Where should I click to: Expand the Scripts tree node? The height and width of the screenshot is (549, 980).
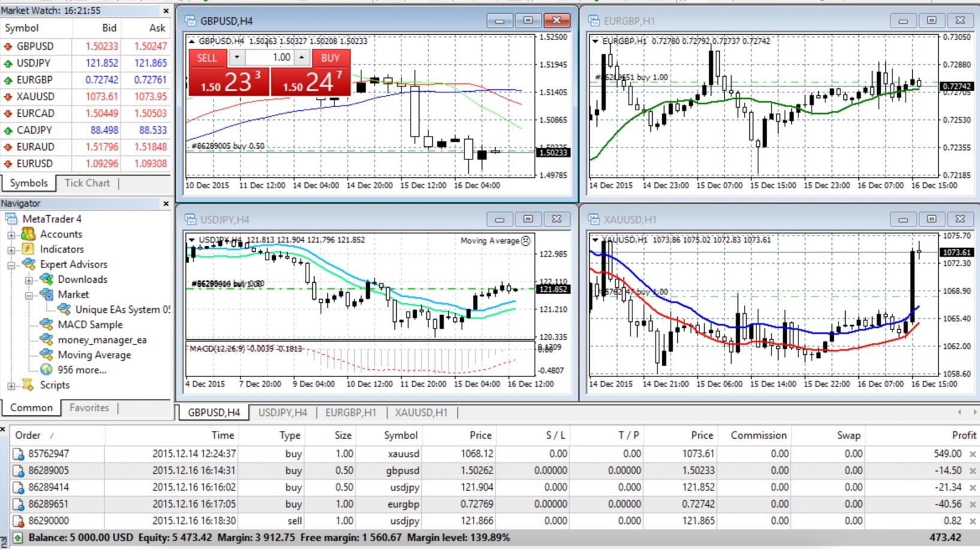pyautogui.click(x=11, y=386)
